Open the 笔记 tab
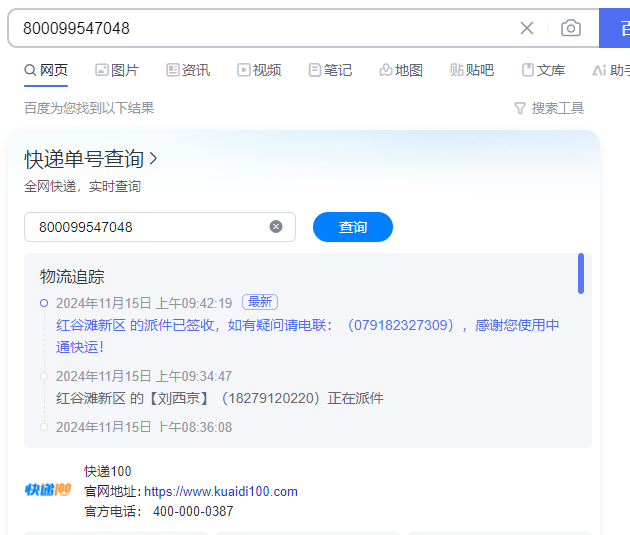This screenshot has height=535, width=630. coord(330,70)
